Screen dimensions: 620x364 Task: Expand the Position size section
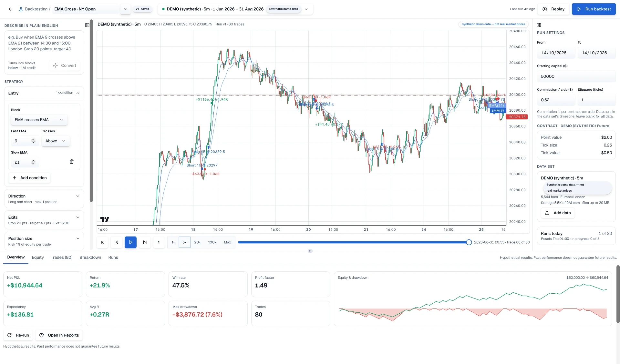[x=44, y=241]
